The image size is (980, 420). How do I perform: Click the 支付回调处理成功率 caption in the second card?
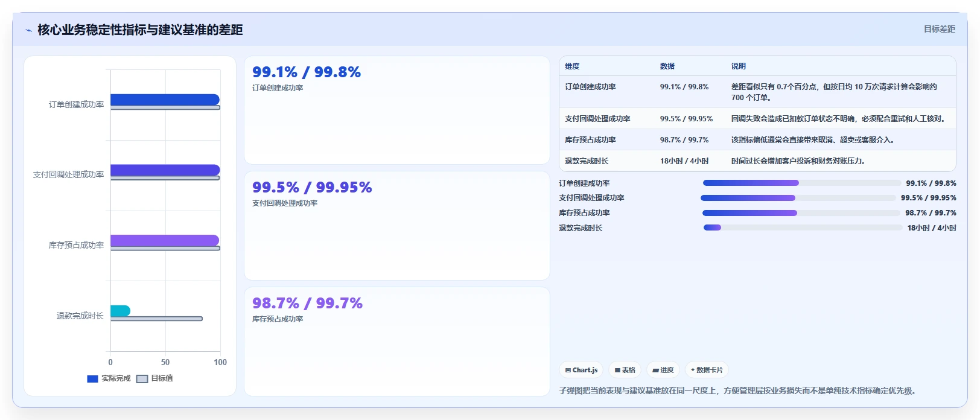pos(285,203)
